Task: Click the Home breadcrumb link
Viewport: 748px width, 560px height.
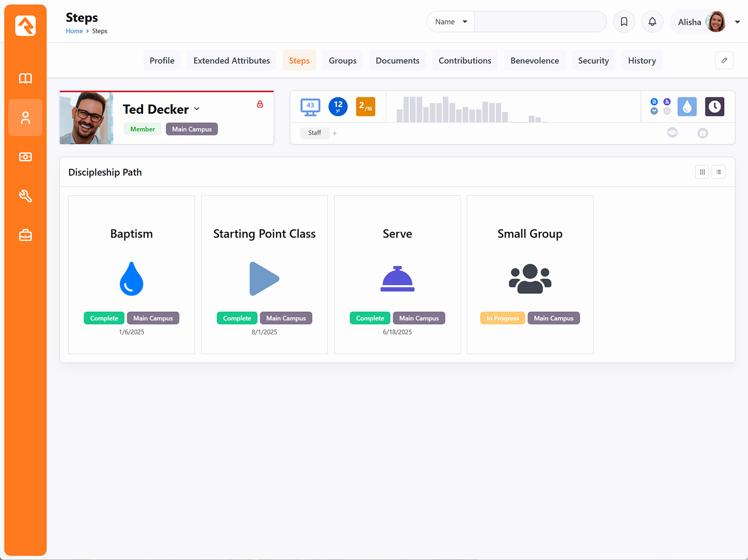Action: 74,31
